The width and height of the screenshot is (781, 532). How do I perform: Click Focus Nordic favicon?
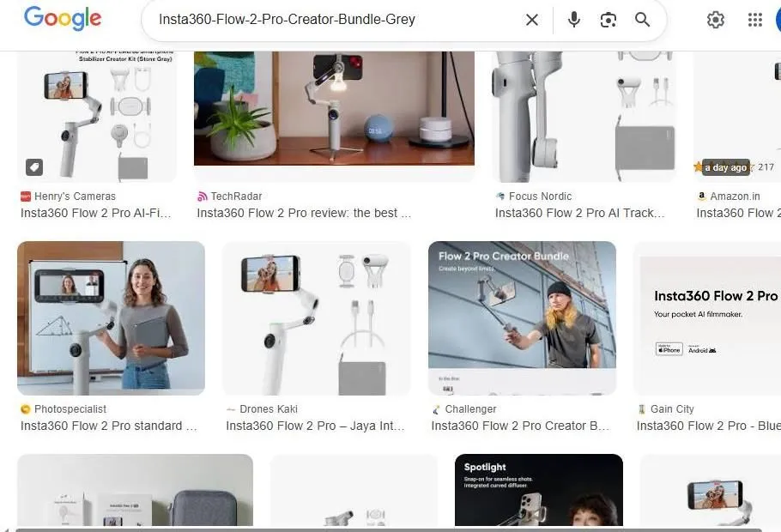(500, 196)
